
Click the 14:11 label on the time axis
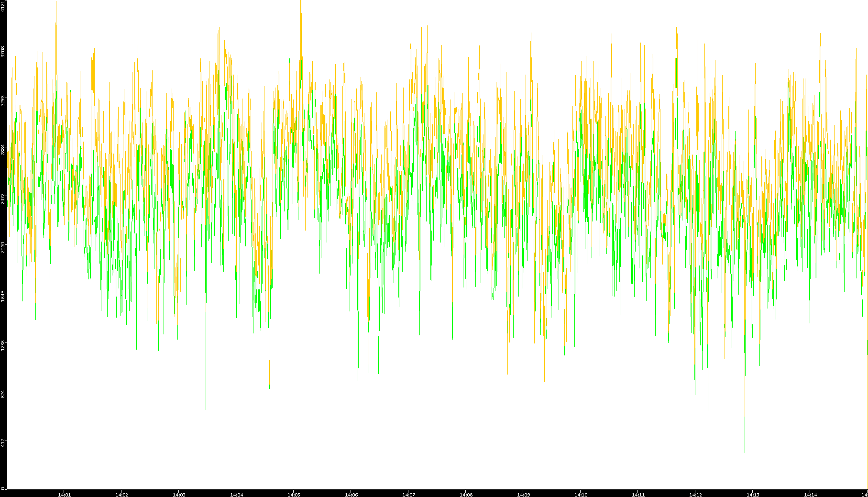point(638,495)
